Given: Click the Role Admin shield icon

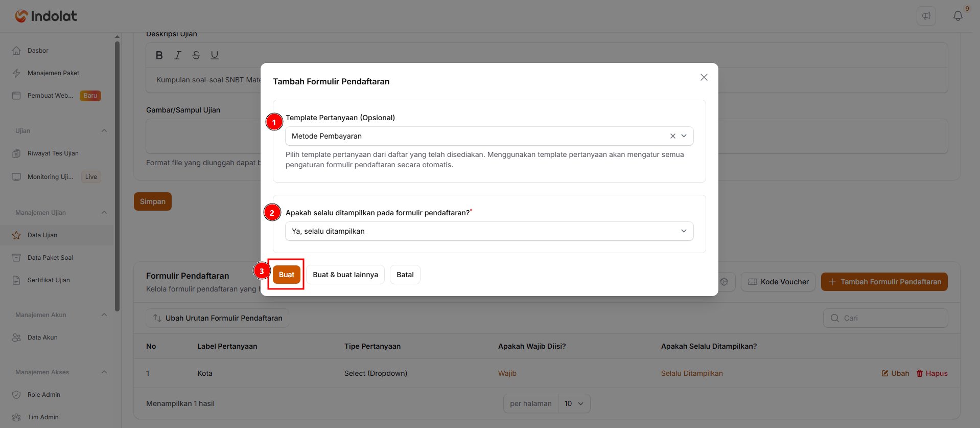Looking at the screenshot, I should (x=16, y=395).
